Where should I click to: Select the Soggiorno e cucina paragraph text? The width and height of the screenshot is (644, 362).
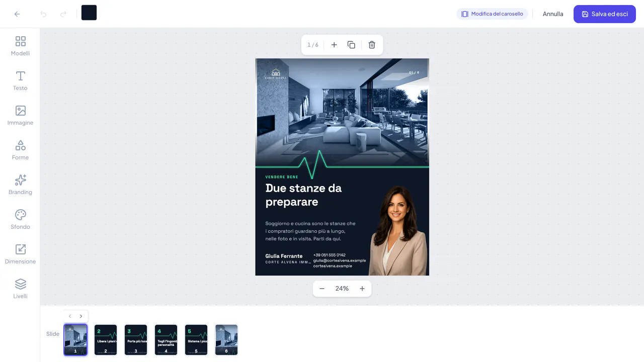pos(310,231)
